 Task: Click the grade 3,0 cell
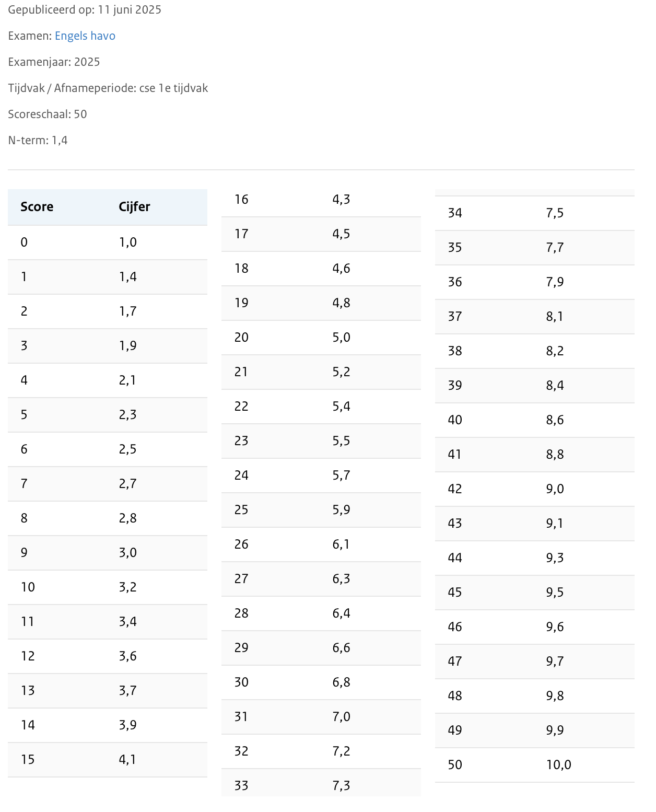[127, 553]
